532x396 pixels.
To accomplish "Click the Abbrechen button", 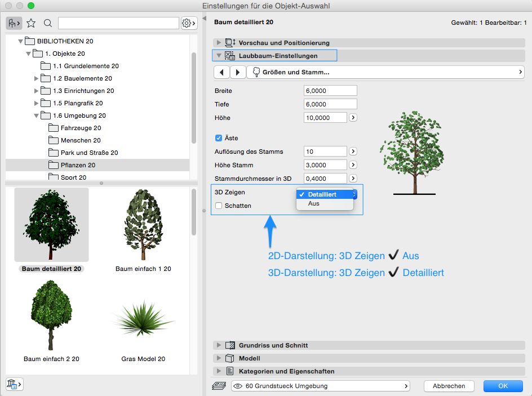I will (449, 386).
